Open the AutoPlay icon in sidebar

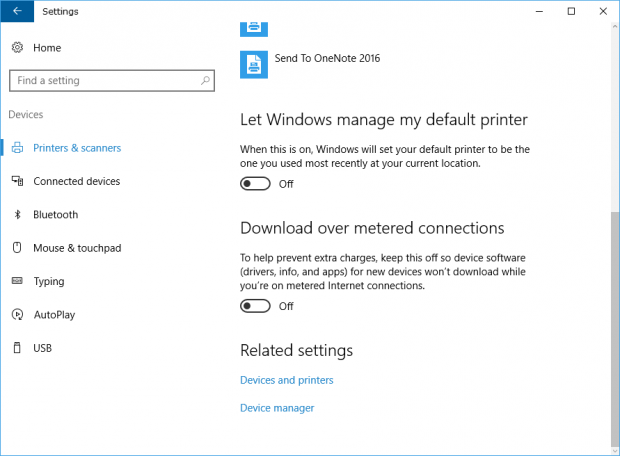(17, 314)
